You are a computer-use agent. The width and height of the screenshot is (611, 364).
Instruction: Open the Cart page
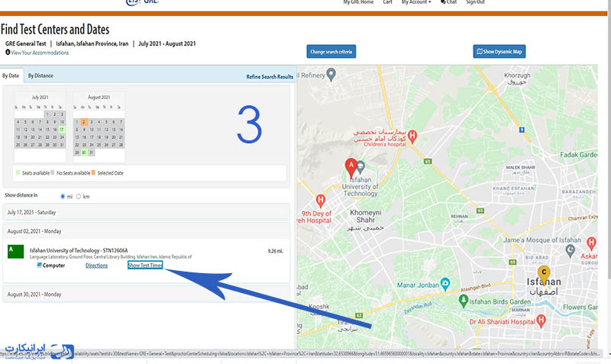[x=387, y=2]
